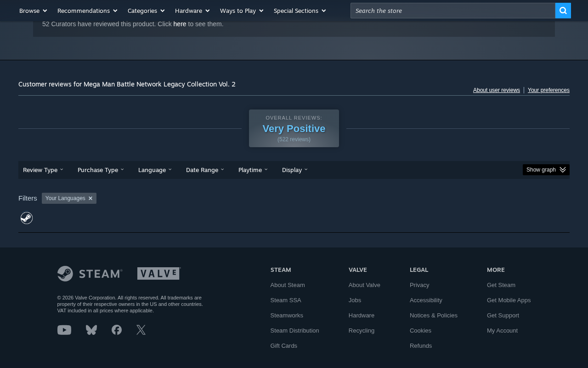Remove the Your Languages filter
Image resolution: width=588 pixels, height=368 pixels.
[90, 198]
